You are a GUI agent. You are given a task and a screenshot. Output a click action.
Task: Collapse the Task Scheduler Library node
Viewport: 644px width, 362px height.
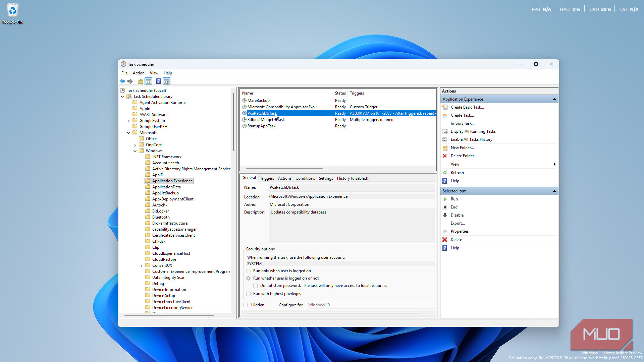(122, 97)
